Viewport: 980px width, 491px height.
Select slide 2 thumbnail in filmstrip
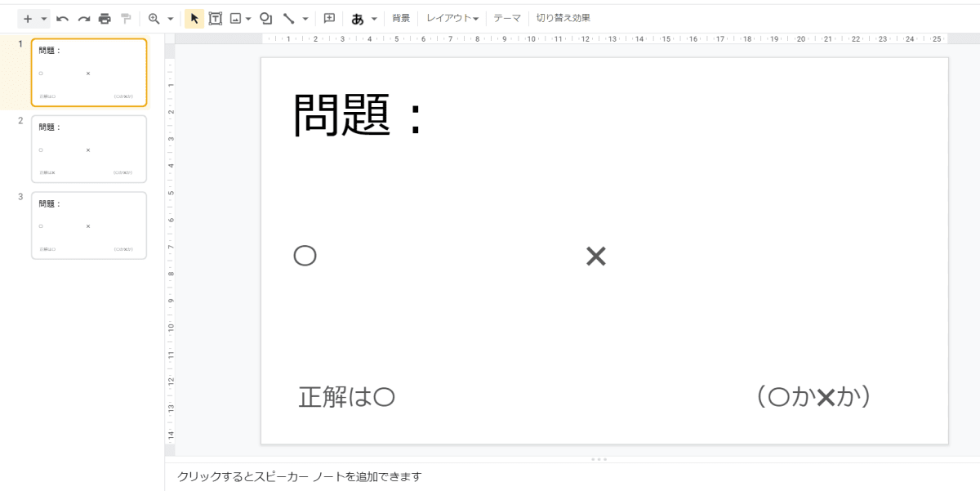89,149
